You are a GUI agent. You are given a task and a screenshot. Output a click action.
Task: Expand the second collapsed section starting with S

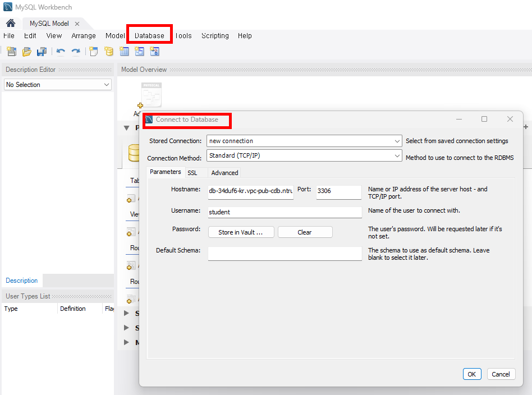[127, 328]
